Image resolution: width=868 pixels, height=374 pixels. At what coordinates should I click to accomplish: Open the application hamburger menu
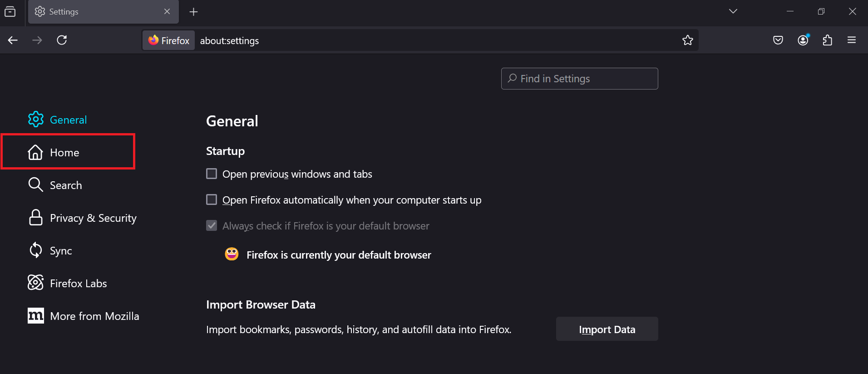[852, 40]
